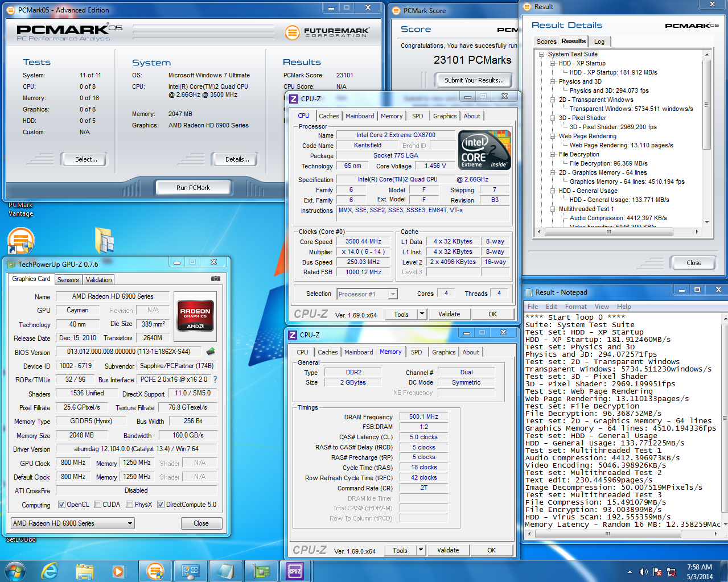Viewport: 728px width, 582px height.
Task: Click OK in the Memory CPU-Z window
Action: coord(491,550)
